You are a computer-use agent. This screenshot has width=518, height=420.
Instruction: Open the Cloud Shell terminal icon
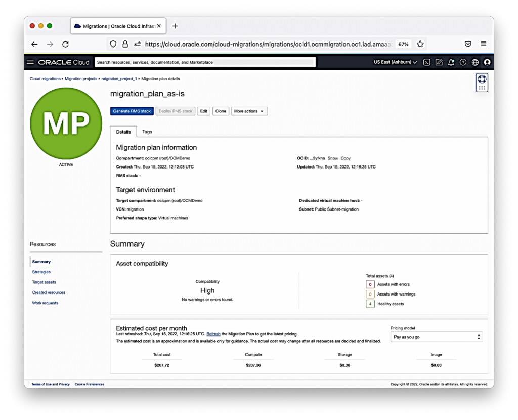pos(426,62)
